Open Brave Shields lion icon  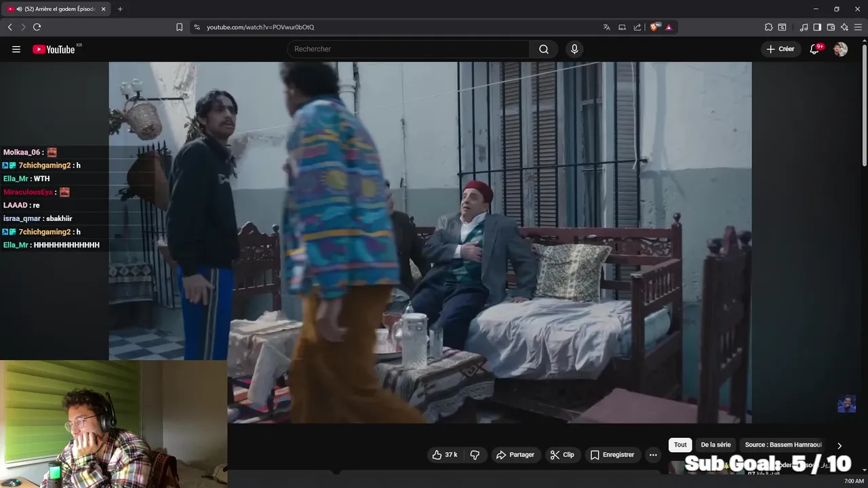tap(654, 27)
